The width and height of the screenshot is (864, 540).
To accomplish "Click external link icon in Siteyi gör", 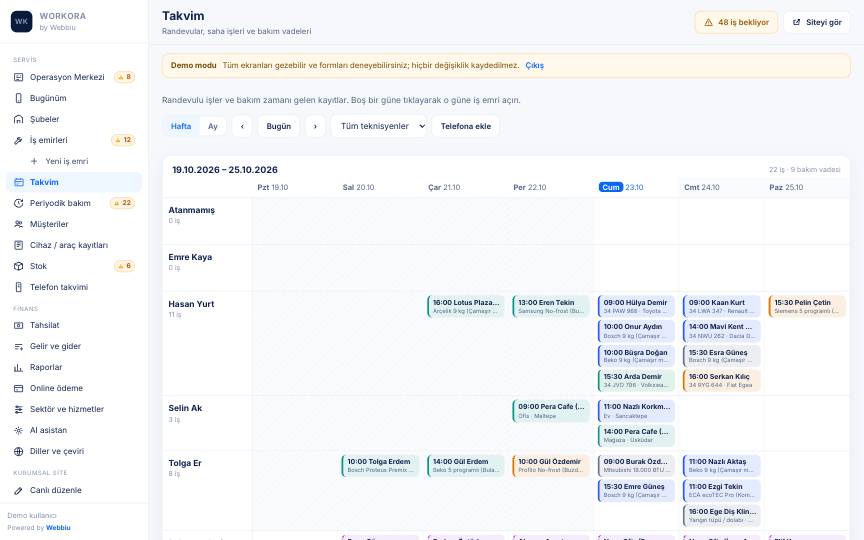I will tap(796, 23).
